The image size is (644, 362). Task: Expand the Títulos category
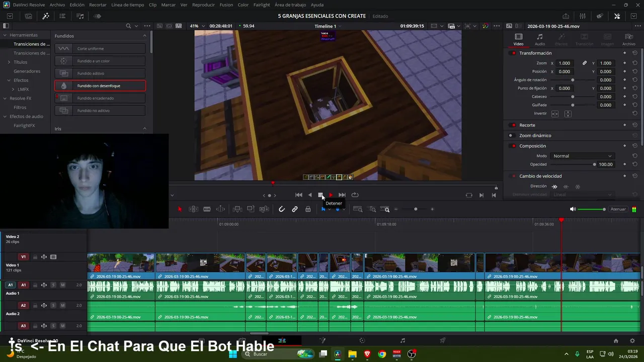[9, 62]
